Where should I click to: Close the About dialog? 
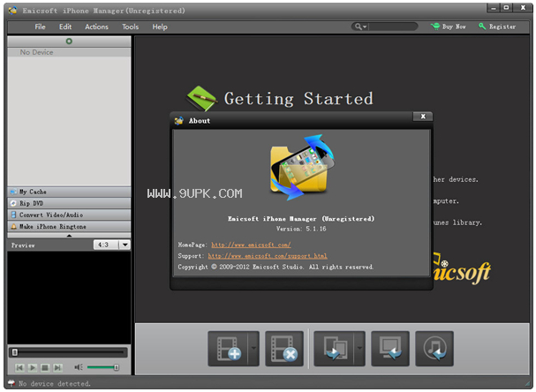(423, 117)
